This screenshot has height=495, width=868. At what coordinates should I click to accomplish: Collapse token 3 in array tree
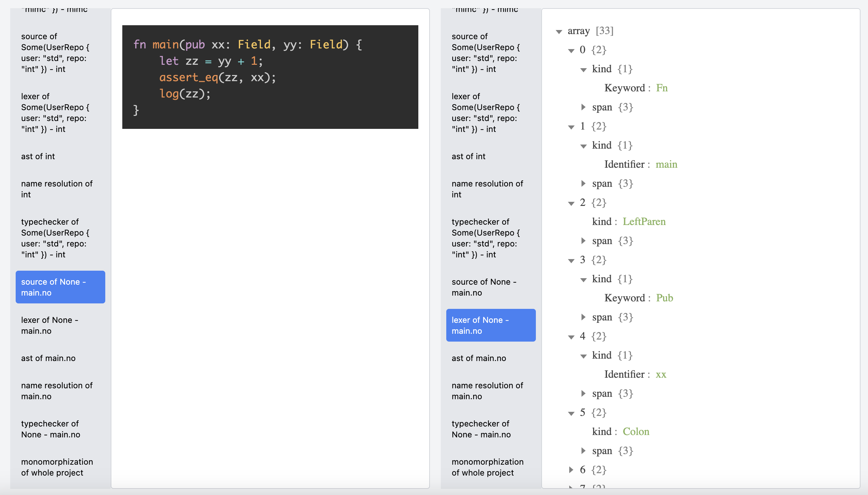(571, 261)
